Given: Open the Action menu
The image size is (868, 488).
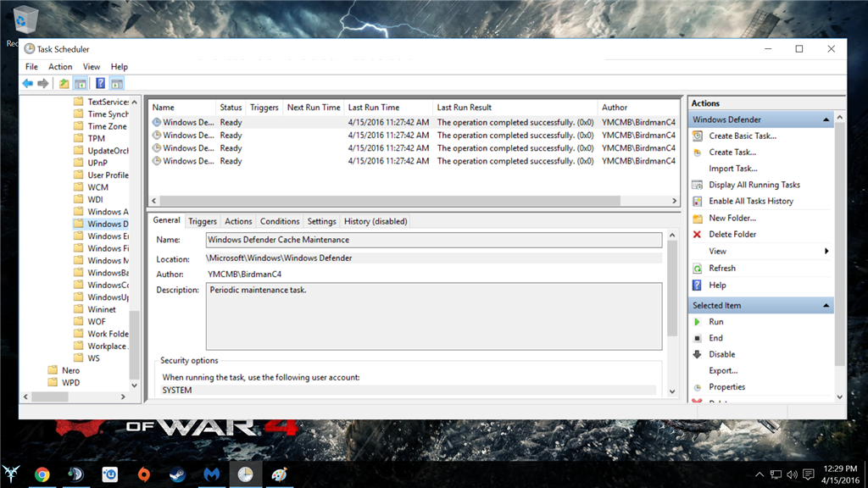Looking at the screenshot, I should 60,67.
